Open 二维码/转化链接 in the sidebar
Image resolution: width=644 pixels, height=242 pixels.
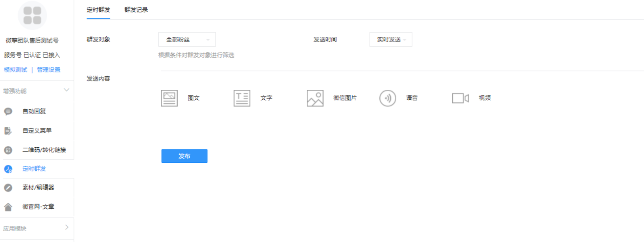[44, 150]
